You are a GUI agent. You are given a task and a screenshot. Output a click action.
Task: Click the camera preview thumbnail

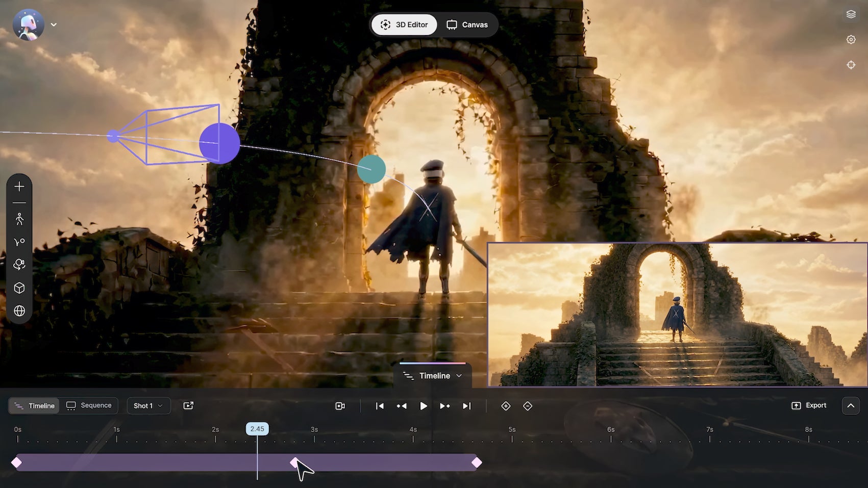click(x=677, y=314)
